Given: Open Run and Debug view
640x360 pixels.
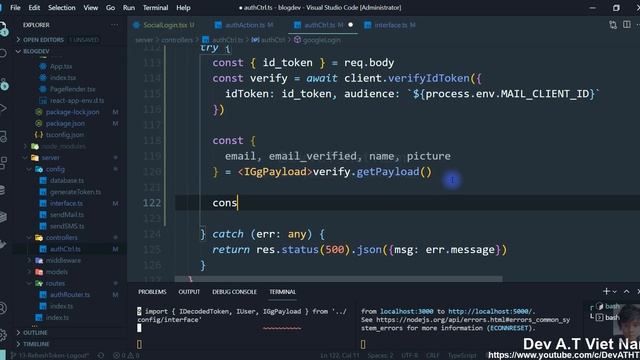Looking at the screenshot, I should click(3, 108).
